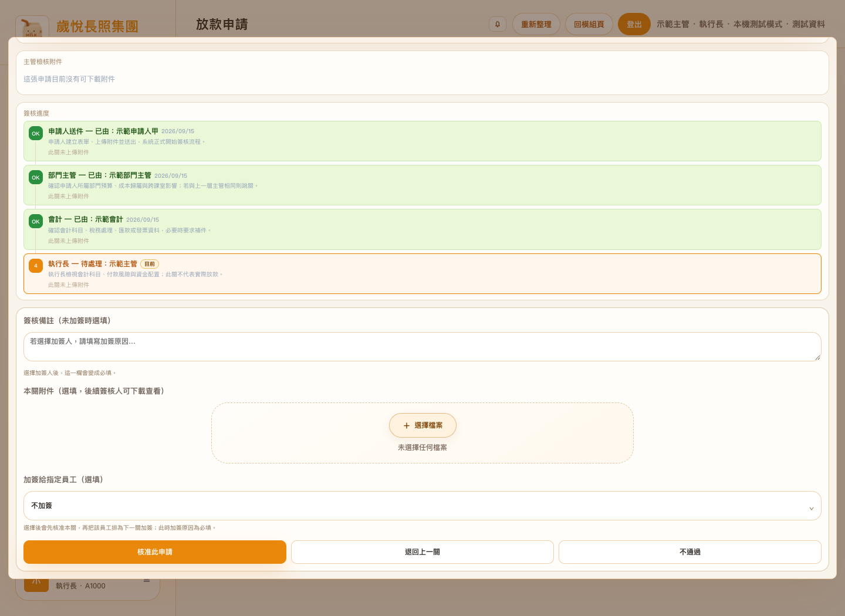Click '未選擇任何檔案' status text
Image resolution: width=845 pixels, height=616 pixels.
422,448
